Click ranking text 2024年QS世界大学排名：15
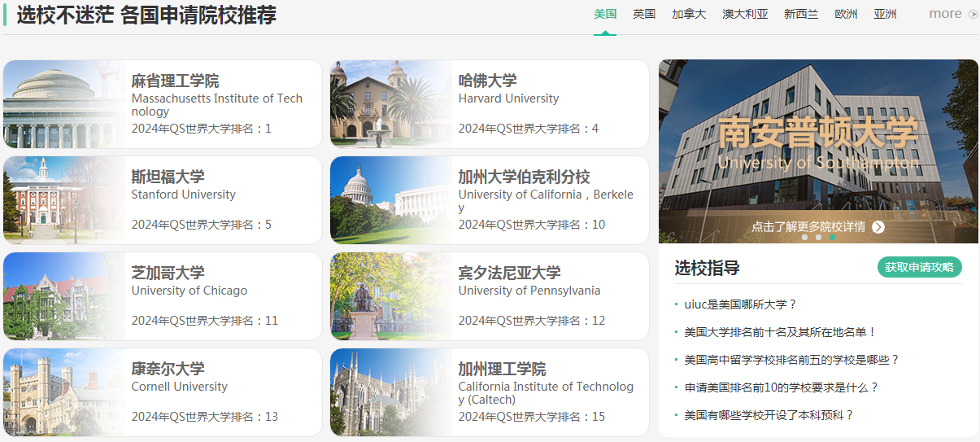The image size is (980, 442). pos(532,417)
